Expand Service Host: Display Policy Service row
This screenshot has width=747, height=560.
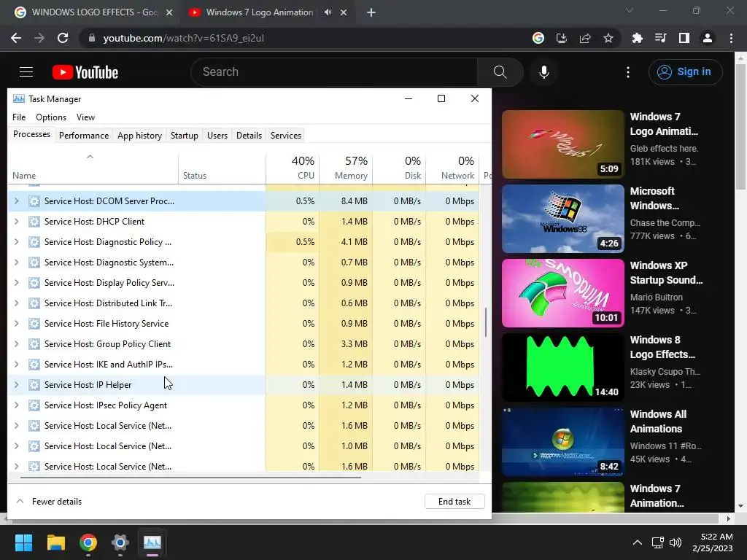(17, 283)
